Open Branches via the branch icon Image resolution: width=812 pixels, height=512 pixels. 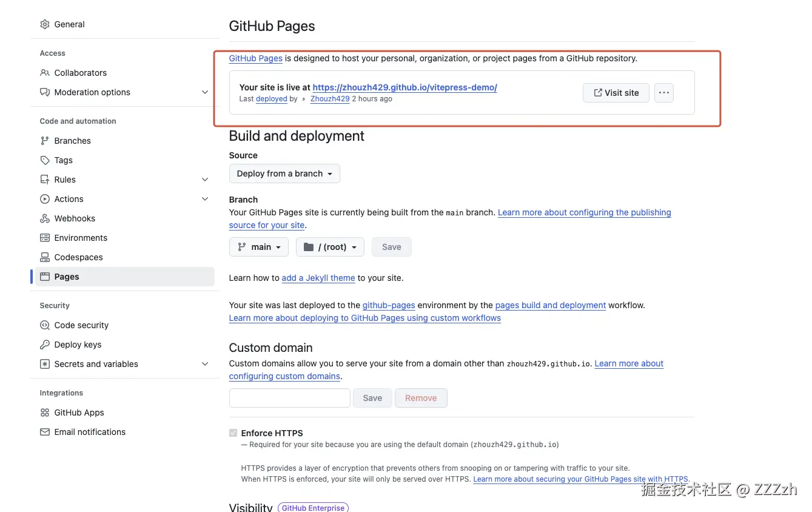point(45,141)
